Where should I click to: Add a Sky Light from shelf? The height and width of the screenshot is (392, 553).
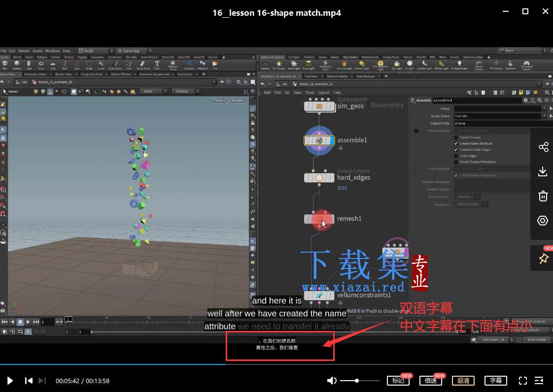coord(397,65)
